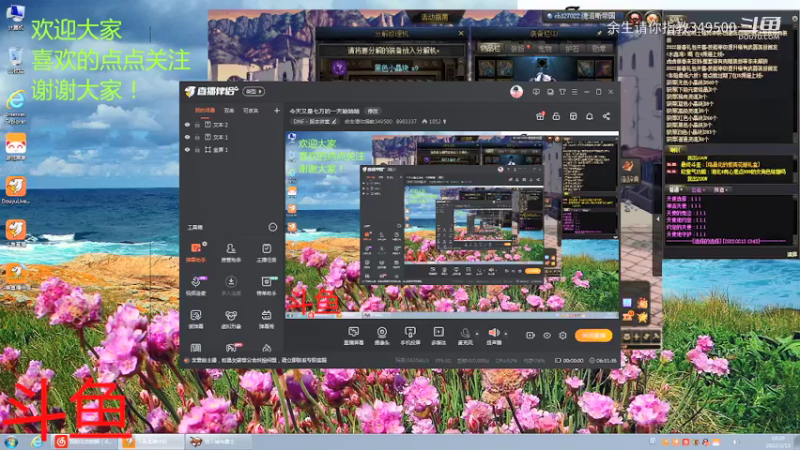Screen dimensions: 800x450
Task: Toggle lock on 全屏 1 source
Action: (197, 149)
